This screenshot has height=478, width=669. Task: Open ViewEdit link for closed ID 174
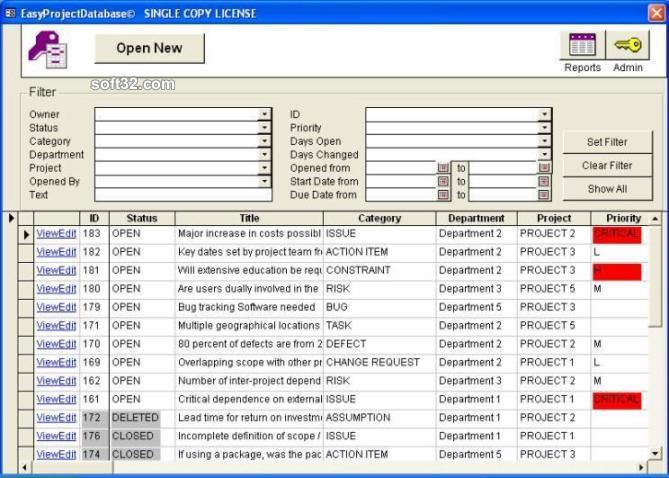pyautogui.click(x=56, y=454)
